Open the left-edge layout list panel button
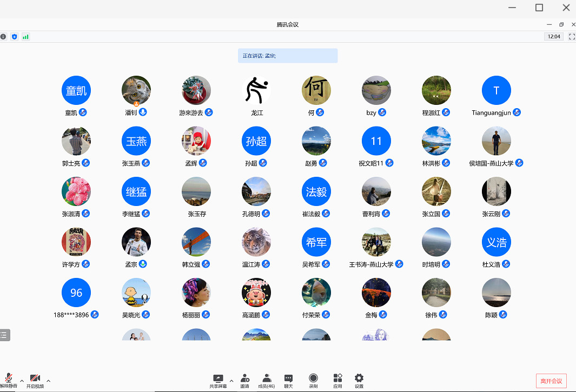Screen dimensions: 576x392 4,335
